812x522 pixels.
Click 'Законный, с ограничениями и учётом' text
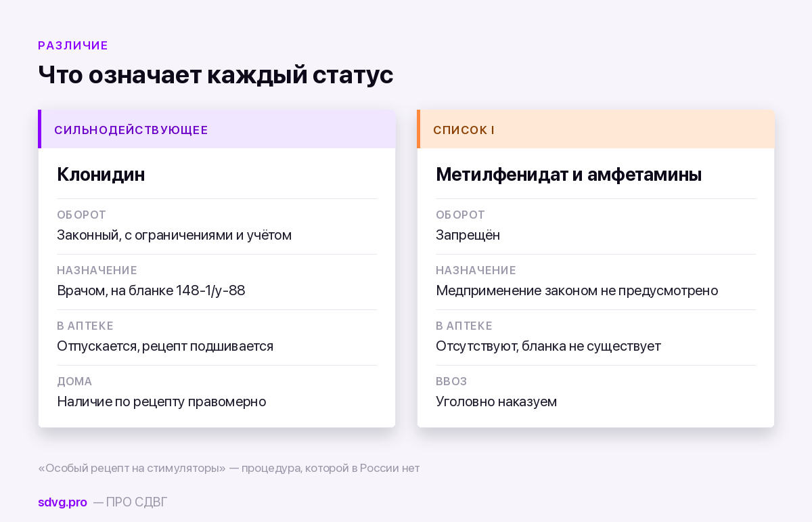174,236
